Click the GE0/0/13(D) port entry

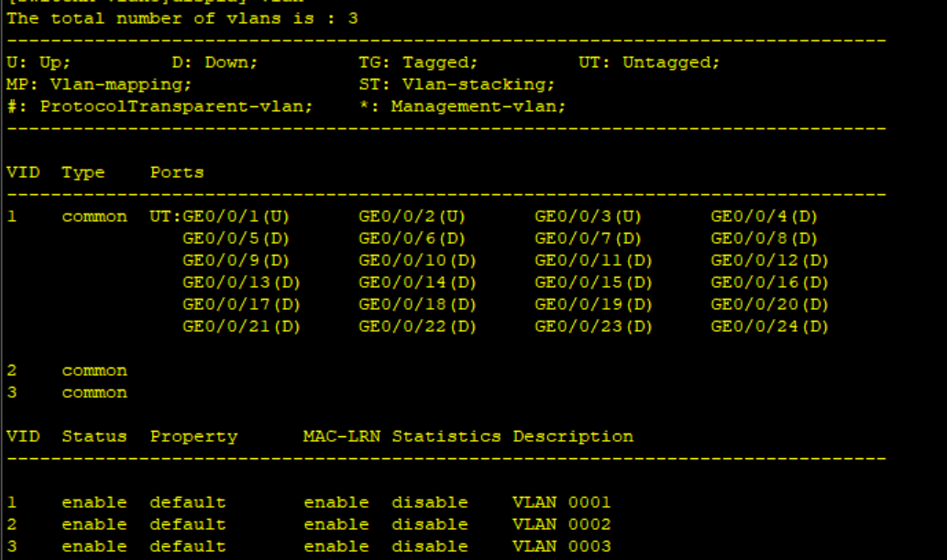click(x=241, y=282)
